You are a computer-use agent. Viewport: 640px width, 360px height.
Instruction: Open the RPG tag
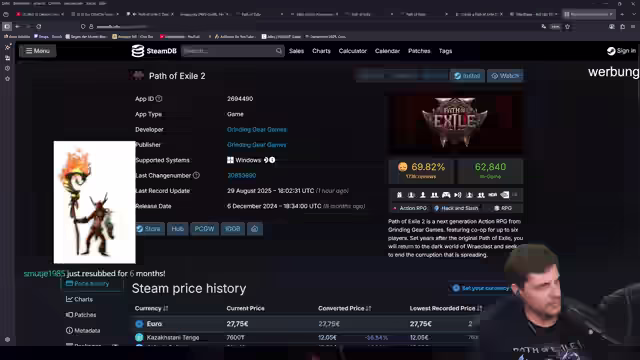[x=502, y=208]
